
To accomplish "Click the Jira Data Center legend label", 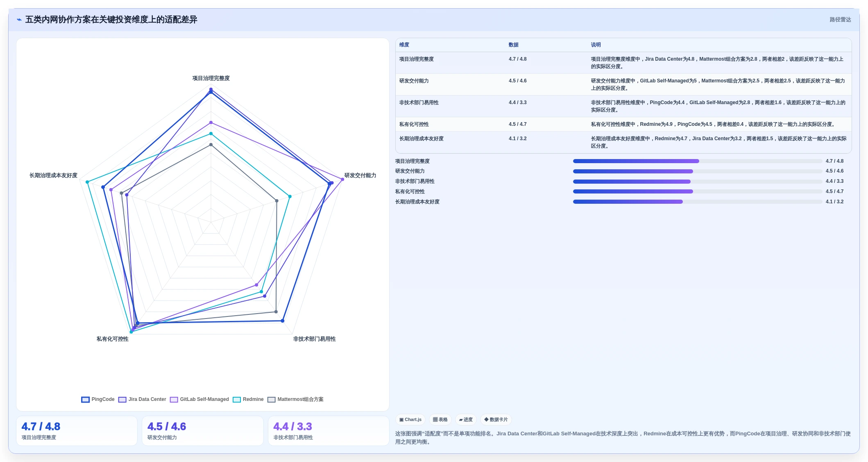I will point(147,399).
